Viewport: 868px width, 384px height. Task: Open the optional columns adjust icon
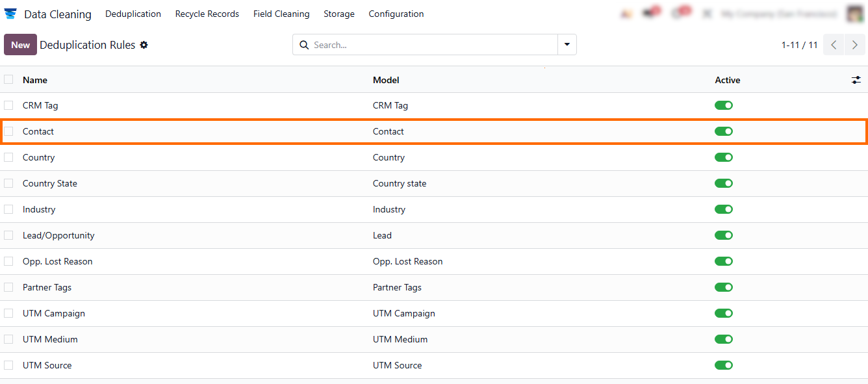click(x=856, y=80)
